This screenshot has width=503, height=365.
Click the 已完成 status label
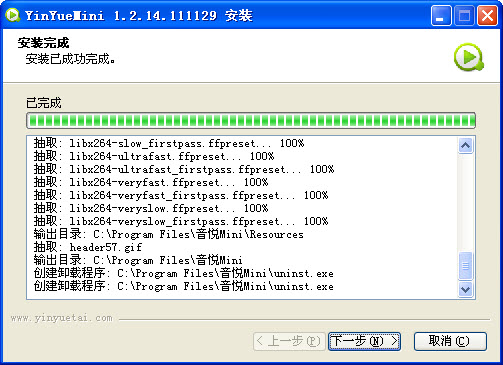tap(44, 103)
